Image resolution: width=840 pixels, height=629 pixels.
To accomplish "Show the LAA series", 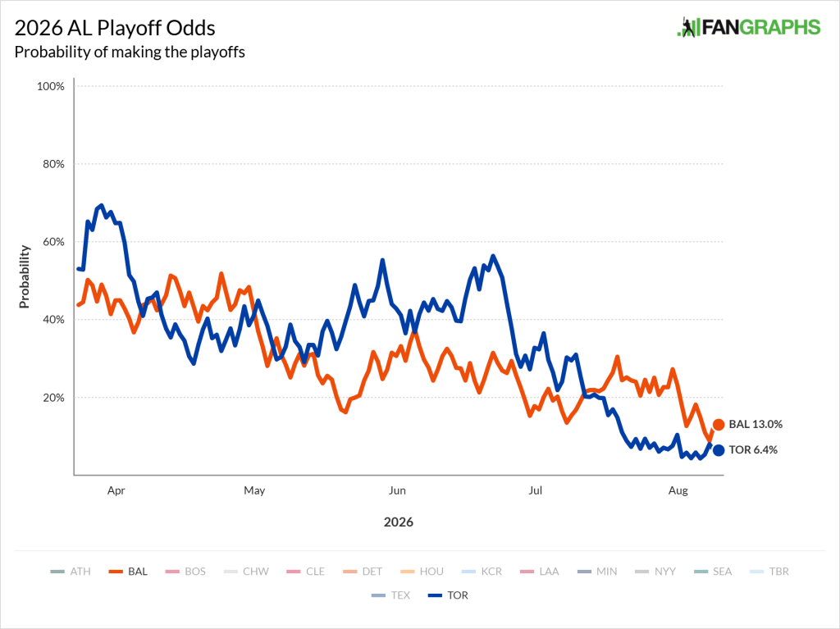I will coord(540,572).
